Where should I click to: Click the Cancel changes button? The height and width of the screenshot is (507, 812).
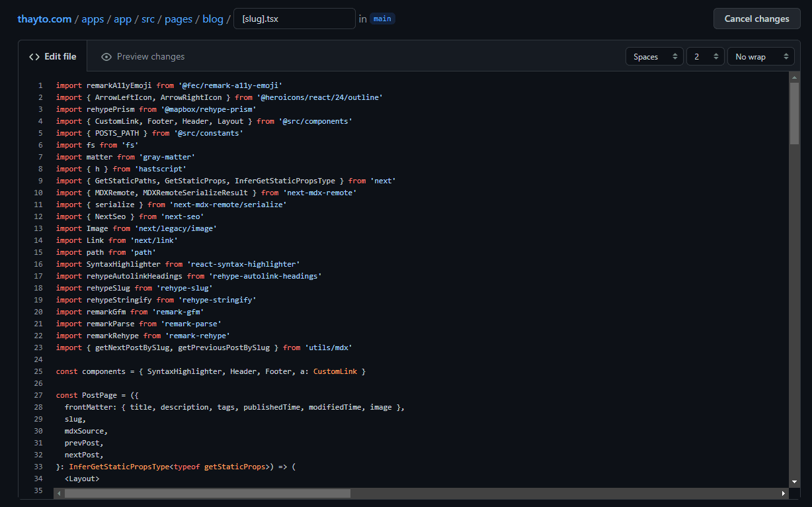tap(756, 19)
